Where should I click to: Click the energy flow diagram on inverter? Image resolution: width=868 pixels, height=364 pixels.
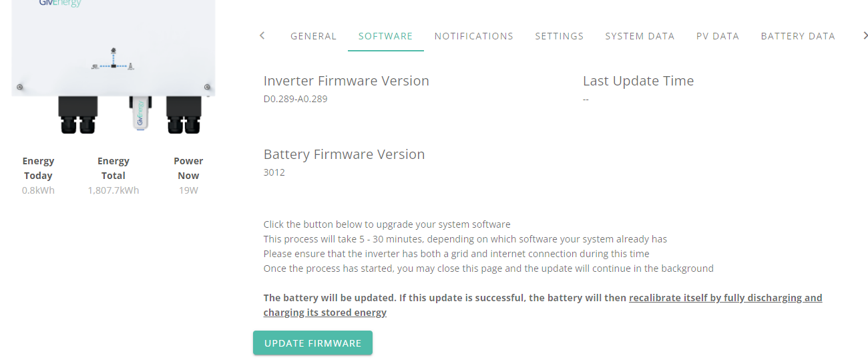(x=114, y=60)
